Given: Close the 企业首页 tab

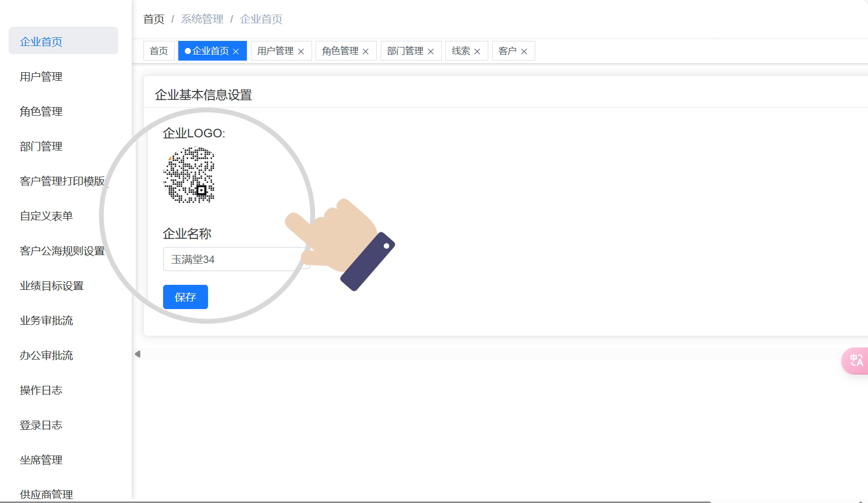Looking at the screenshot, I should click(236, 52).
